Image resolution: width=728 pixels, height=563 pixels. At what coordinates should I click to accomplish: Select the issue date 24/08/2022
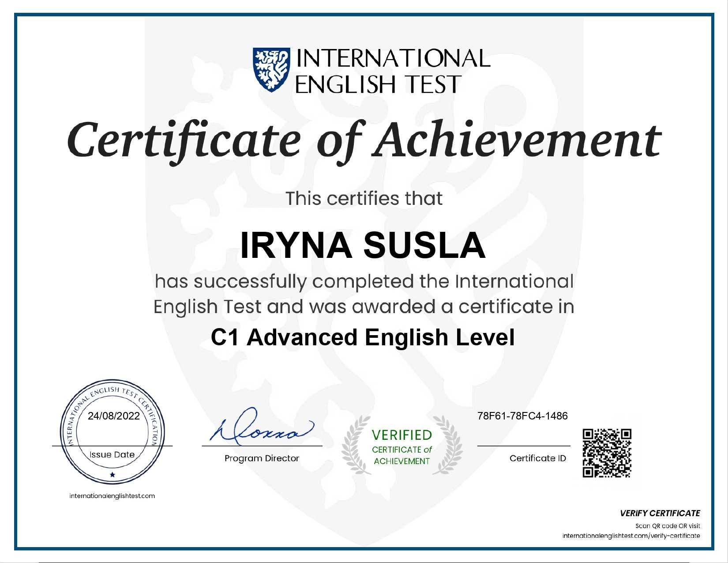[114, 416]
